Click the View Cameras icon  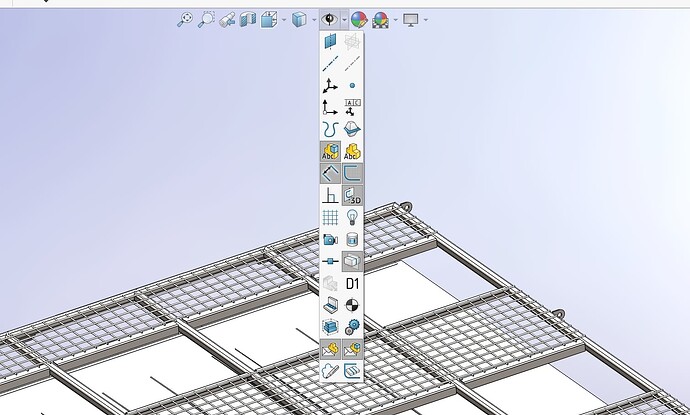pos(331,240)
